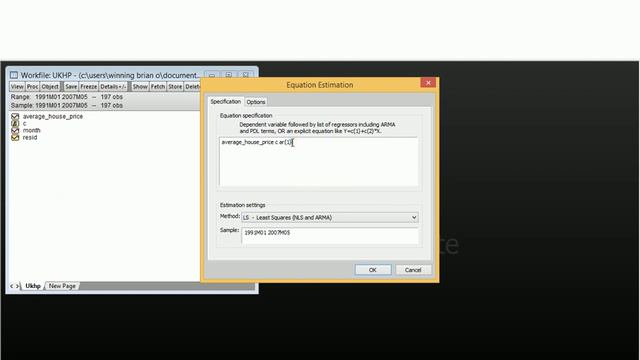
Task: Switch to the Options tab
Action: pos(256,102)
